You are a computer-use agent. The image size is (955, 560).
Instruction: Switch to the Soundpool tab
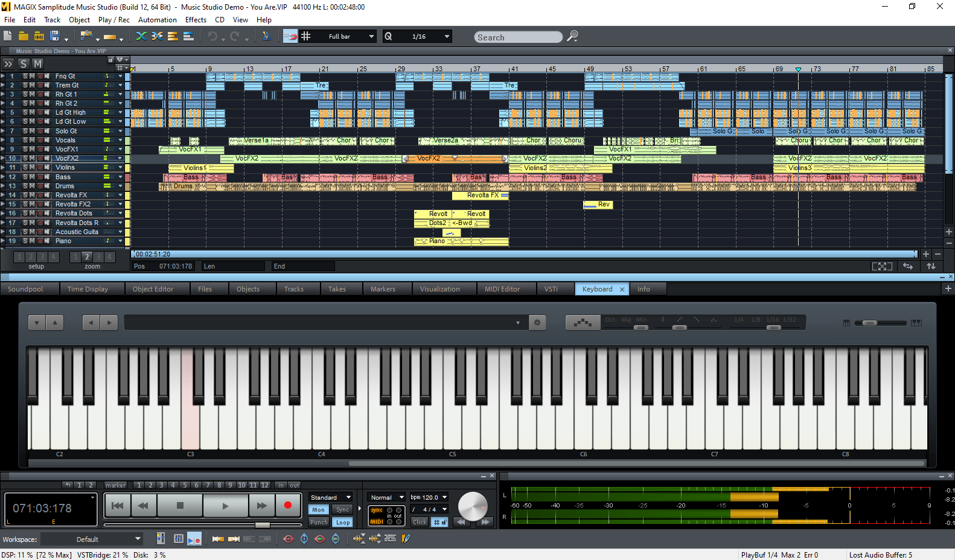point(25,289)
